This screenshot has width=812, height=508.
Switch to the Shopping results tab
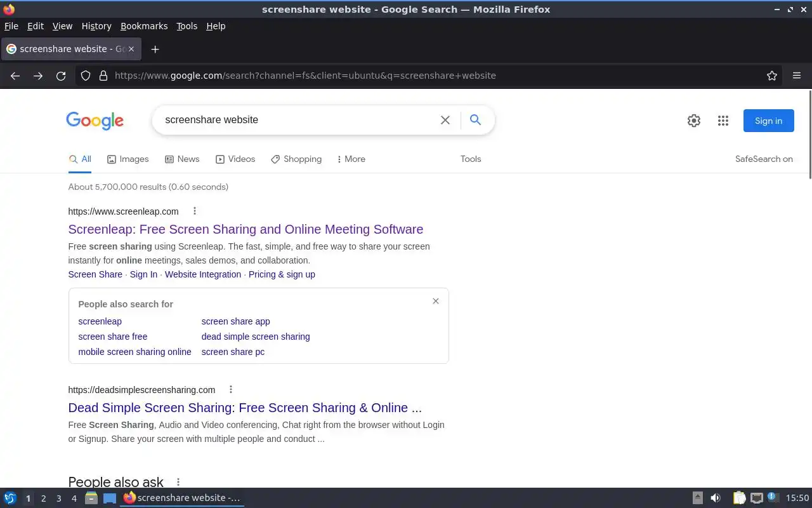[x=296, y=159]
